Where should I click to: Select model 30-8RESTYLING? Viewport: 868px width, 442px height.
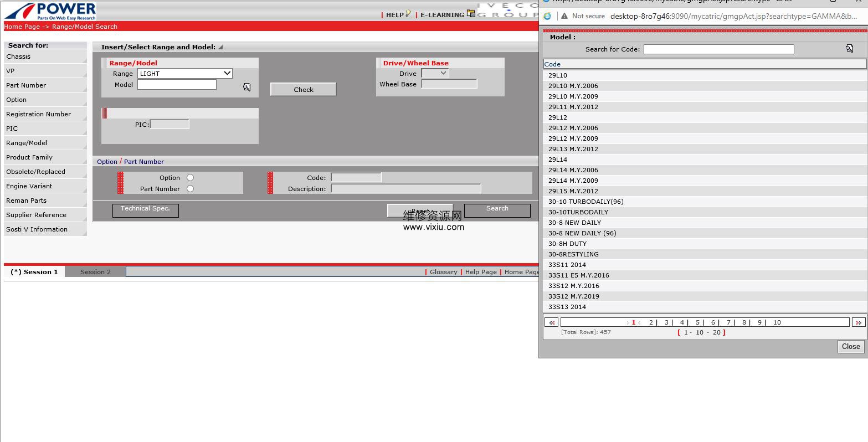[x=705, y=254]
